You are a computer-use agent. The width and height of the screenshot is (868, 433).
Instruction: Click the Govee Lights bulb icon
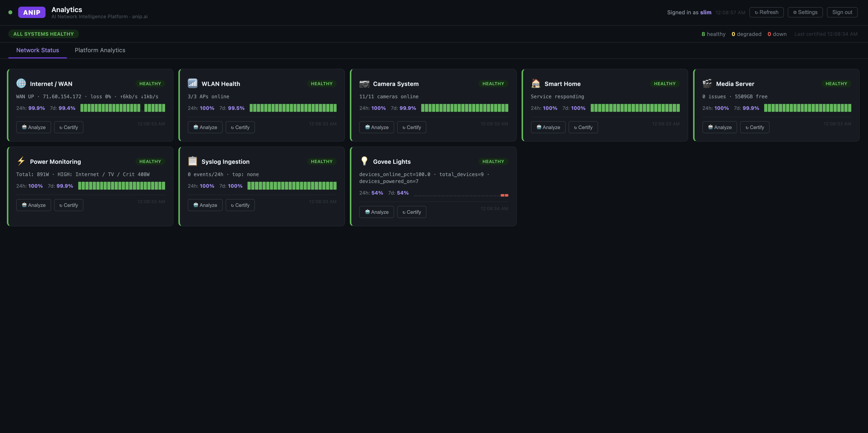[x=364, y=161]
